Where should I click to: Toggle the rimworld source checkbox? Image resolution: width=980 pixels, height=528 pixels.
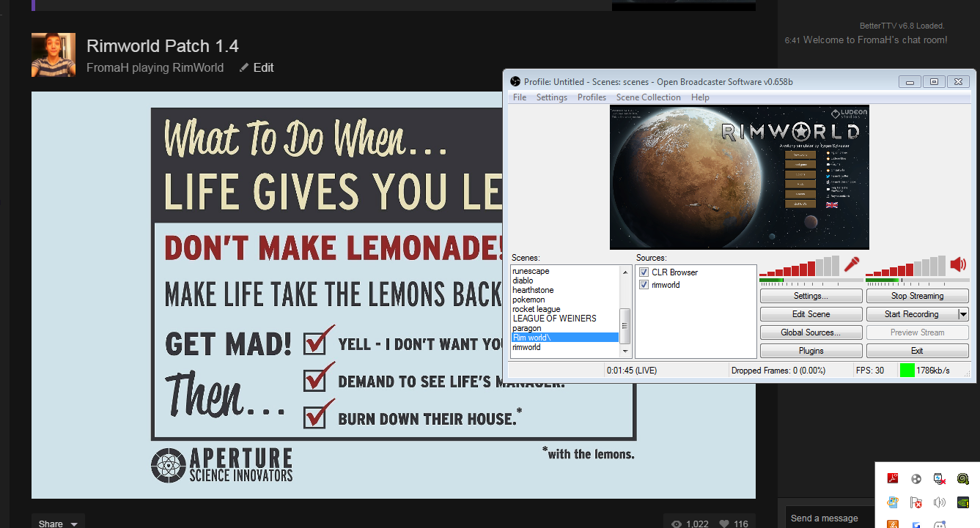pos(644,285)
